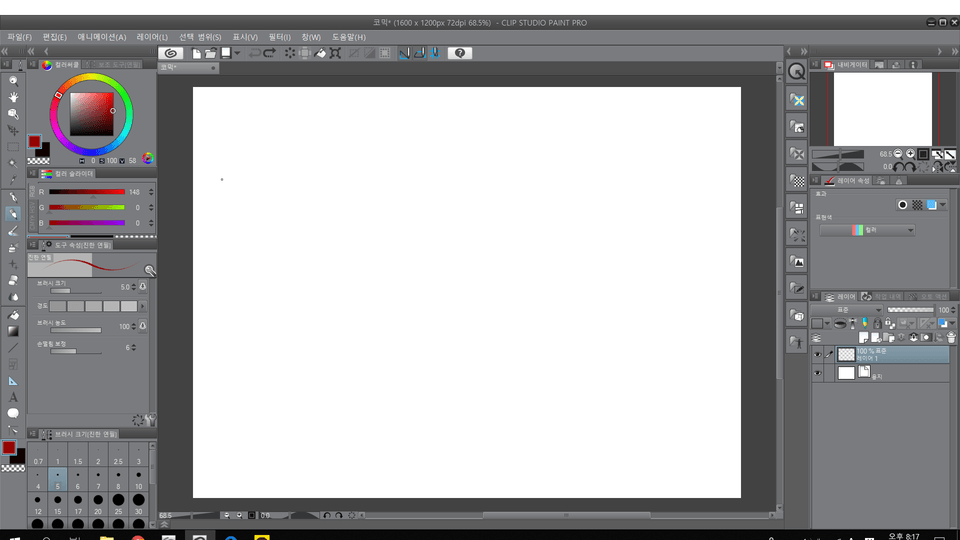This screenshot has width=960, height=540.
Task: Open Clip Studio launcher spiral icon
Action: point(171,53)
